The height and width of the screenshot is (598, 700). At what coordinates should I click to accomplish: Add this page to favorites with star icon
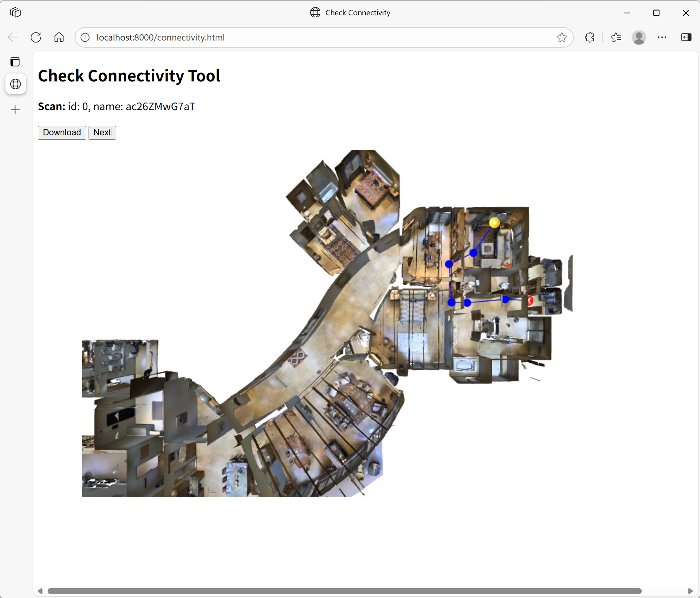coord(561,37)
